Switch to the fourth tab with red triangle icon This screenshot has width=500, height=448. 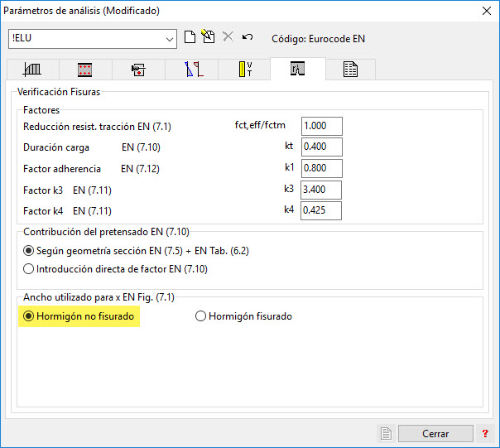[x=193, y=70]
